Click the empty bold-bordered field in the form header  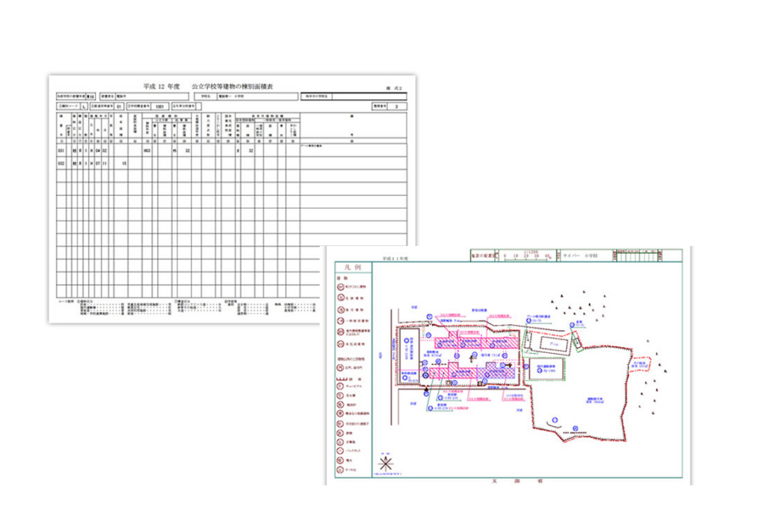click(x=370, y=96)
